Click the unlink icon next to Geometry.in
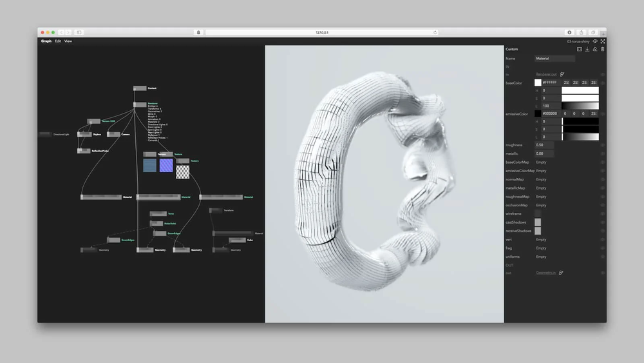 coord(561,273)
